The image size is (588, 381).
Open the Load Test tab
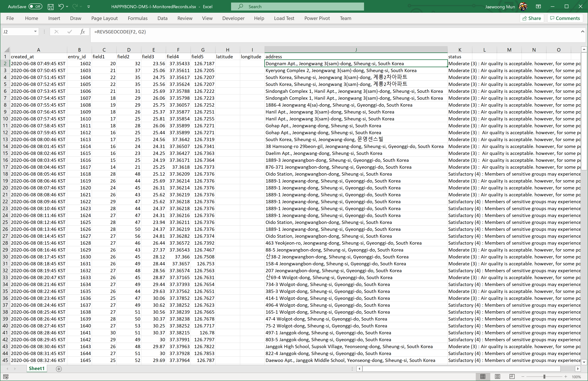coord(284,18)
